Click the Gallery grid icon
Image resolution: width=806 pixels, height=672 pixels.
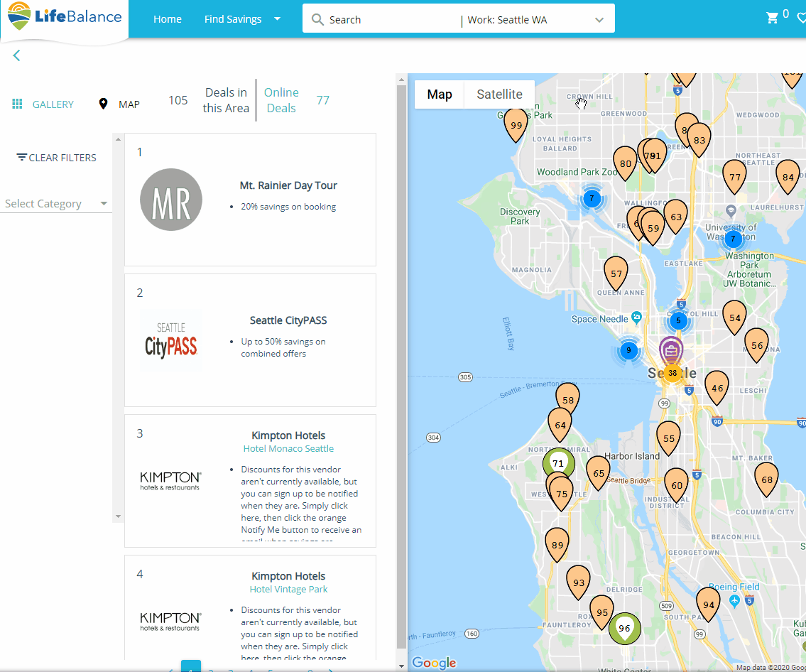(x=17, y=104)
